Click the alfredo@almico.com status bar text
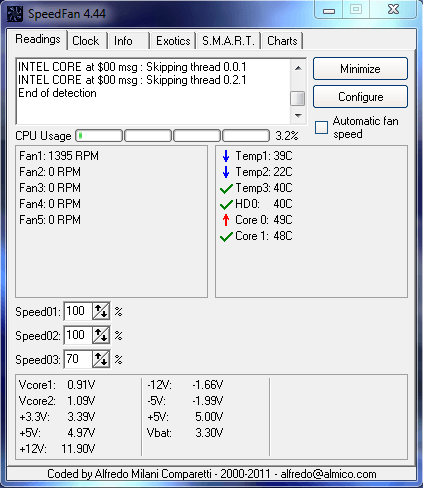The image size is (423, 488). click(x=328, y=474)
